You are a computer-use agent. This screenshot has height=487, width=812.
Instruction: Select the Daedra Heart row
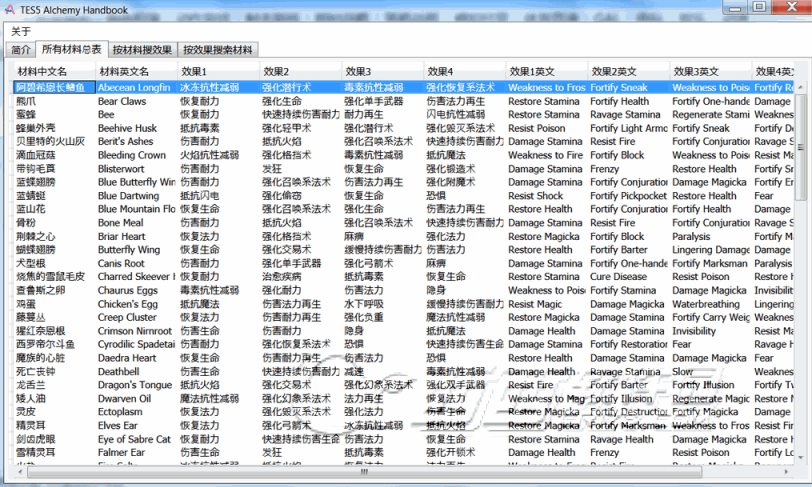tap(126, 358)
